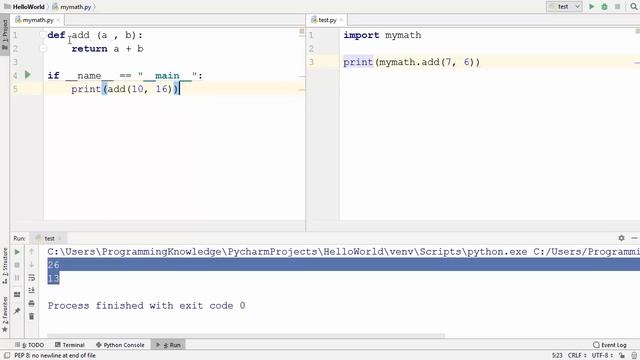
Task: Click 'PEP 8: no newline at end of file'
Action: [55, 356]
